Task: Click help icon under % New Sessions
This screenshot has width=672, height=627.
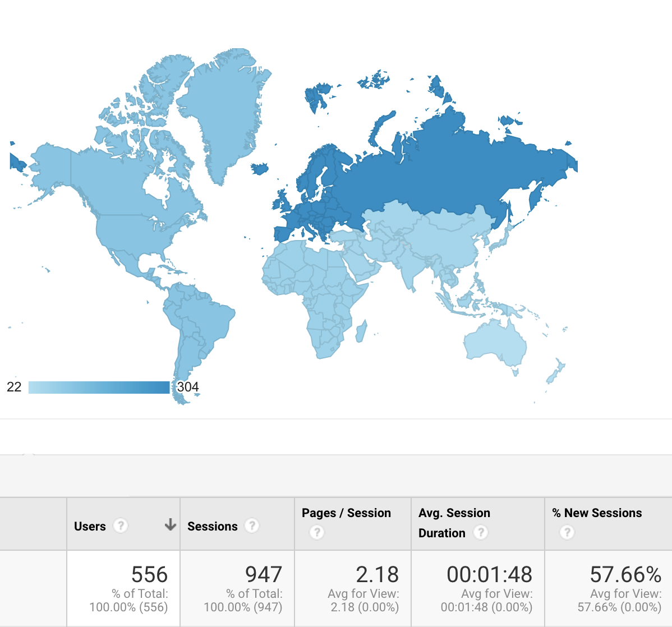Action: click(567, 532)
